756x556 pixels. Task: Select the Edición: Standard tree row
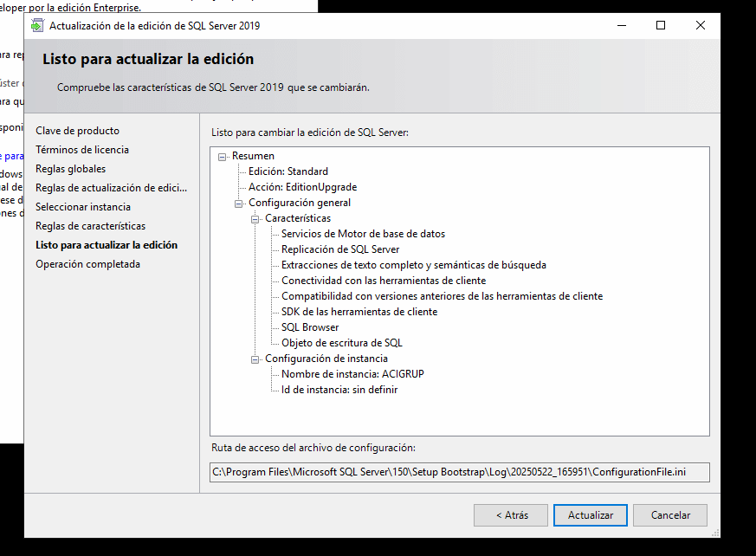(288, 171)
